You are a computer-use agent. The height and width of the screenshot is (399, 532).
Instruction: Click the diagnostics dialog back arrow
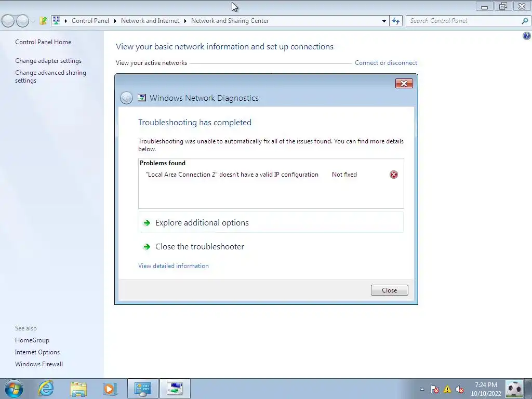pos(126,98)
